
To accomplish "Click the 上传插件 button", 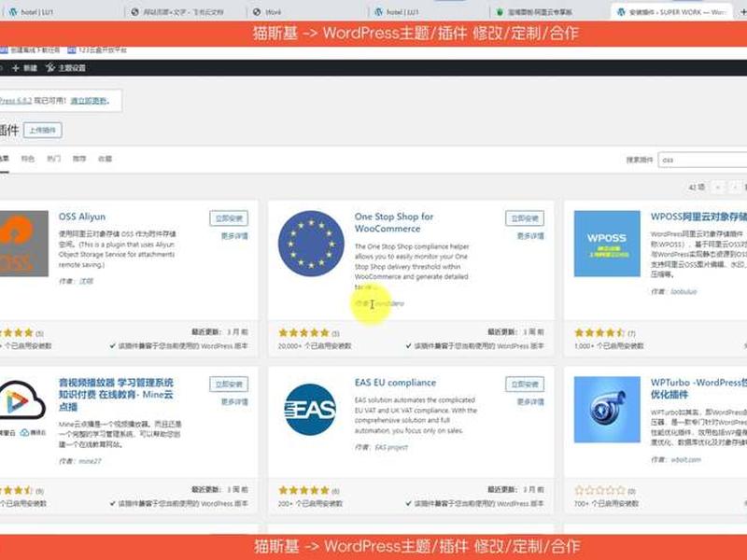I will click(x=42, y=130).
